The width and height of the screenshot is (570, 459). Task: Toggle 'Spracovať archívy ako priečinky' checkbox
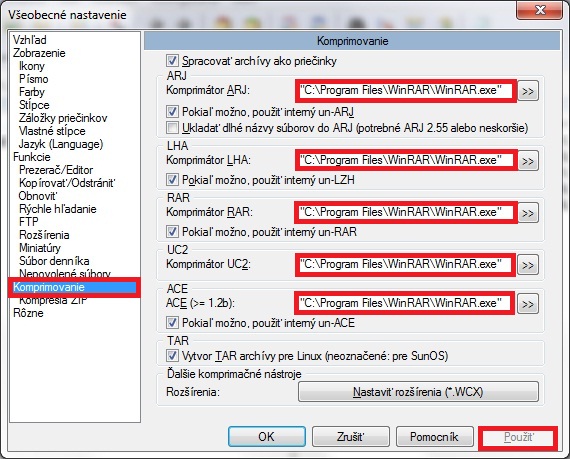tap(172, 61)
